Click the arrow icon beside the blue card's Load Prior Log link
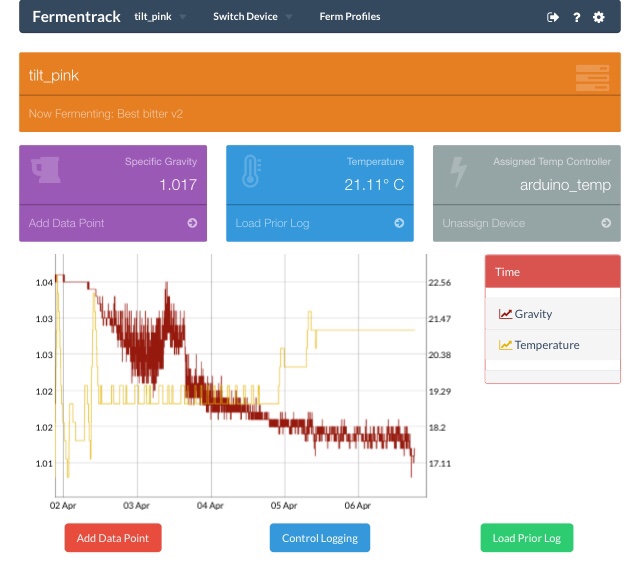 399,223
